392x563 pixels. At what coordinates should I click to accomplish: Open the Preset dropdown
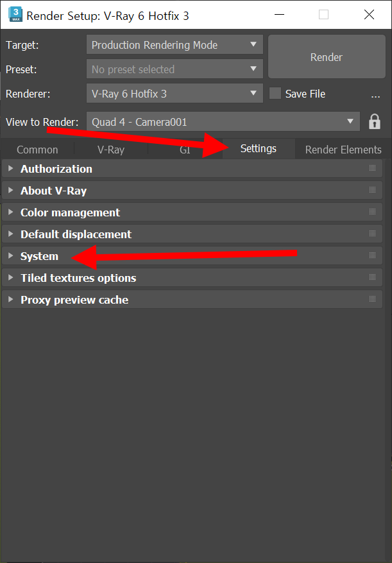click(175, 69)
